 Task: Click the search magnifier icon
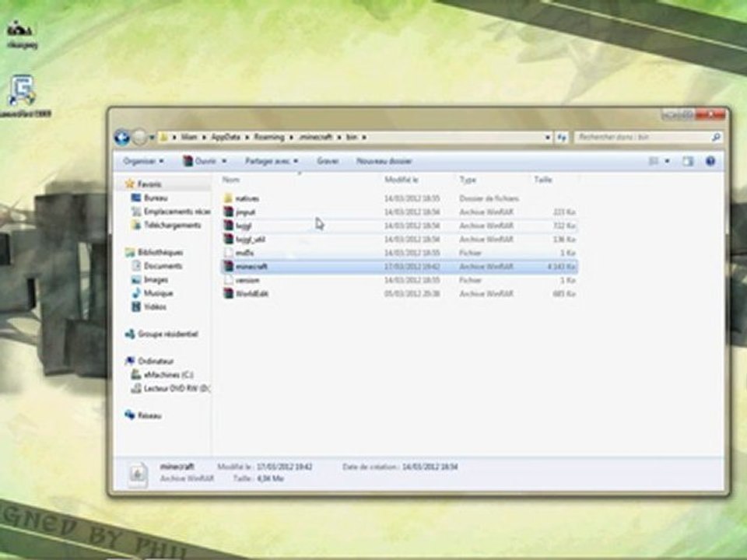(x=716, y=137)
